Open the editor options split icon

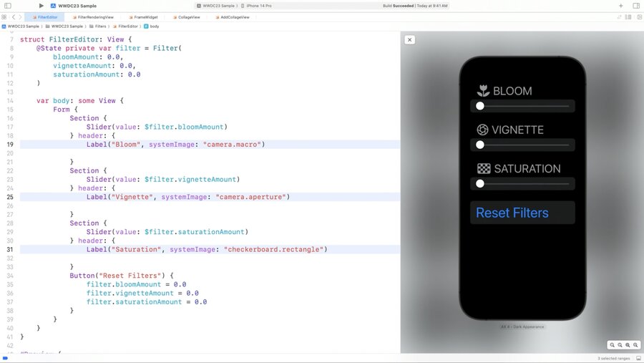pyautogui.click(x=628, y=17)
